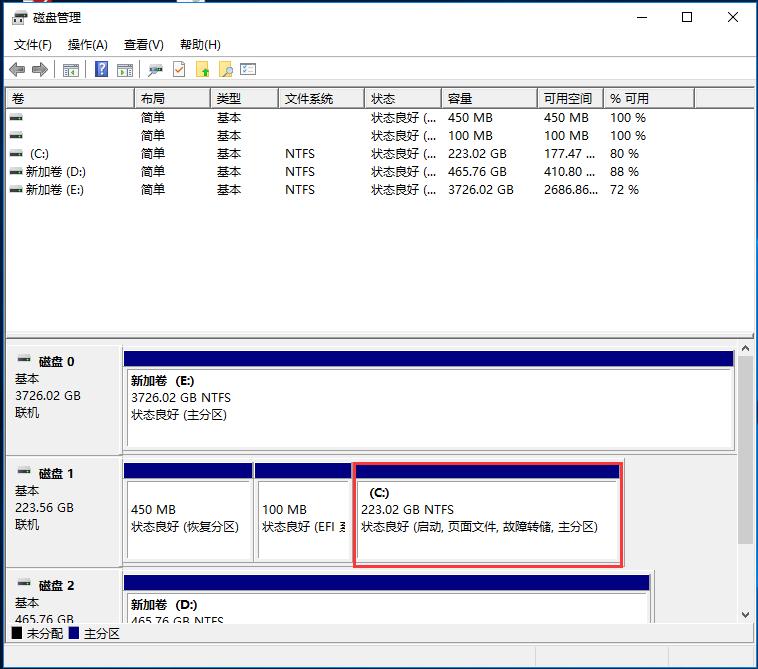
Task: Toggle the show/hide action pane icon
Action: pyautogui.click(x=125, y=70)
